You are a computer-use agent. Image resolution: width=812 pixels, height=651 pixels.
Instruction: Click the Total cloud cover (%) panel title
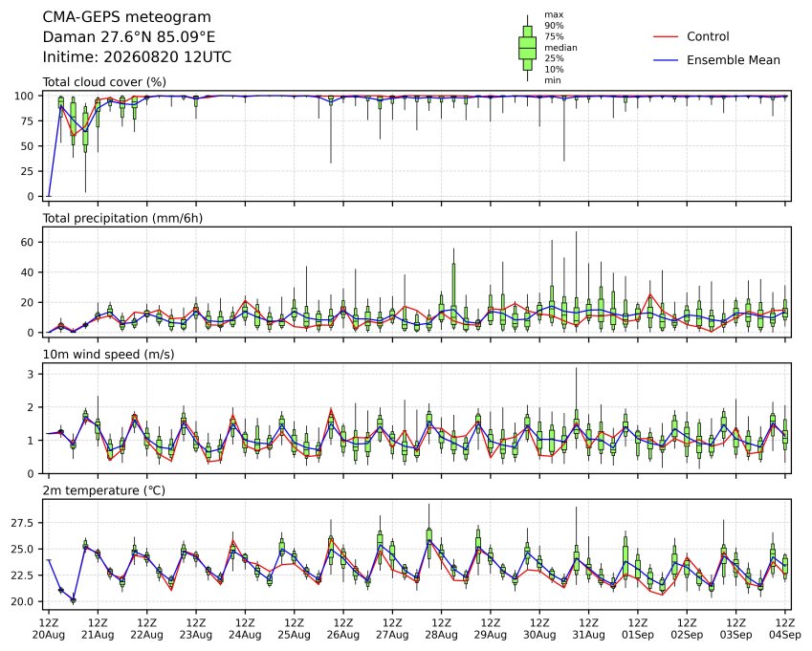tap(104, 82)
